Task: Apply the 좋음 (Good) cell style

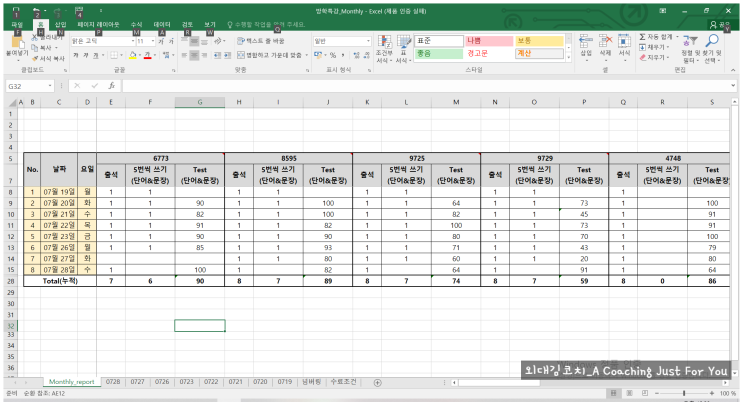Action: pyautogui.click(x=439, y=54)
